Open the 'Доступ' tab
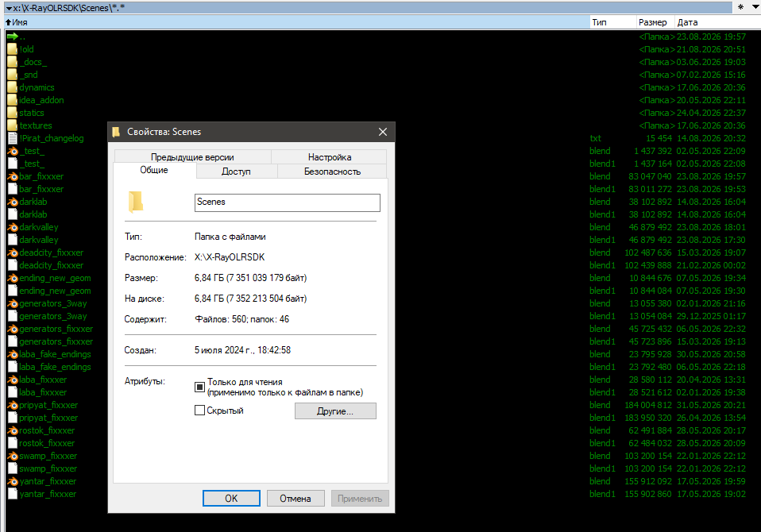 237,172
